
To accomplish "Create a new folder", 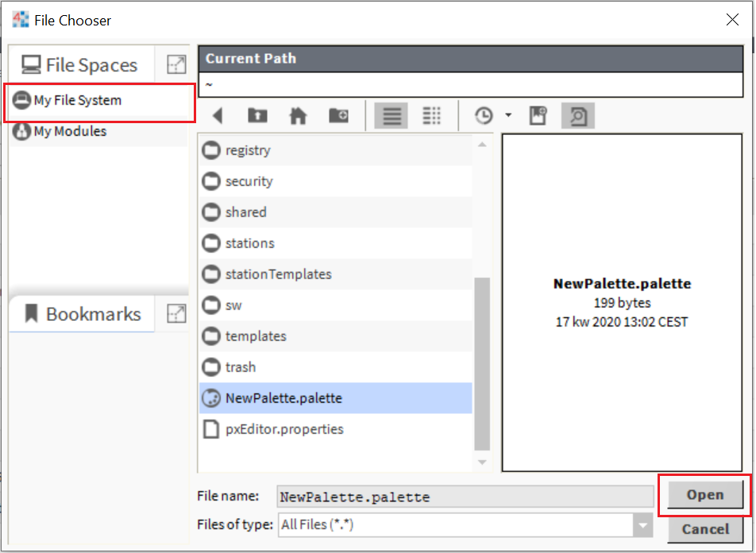I will [x=338, y=116].
